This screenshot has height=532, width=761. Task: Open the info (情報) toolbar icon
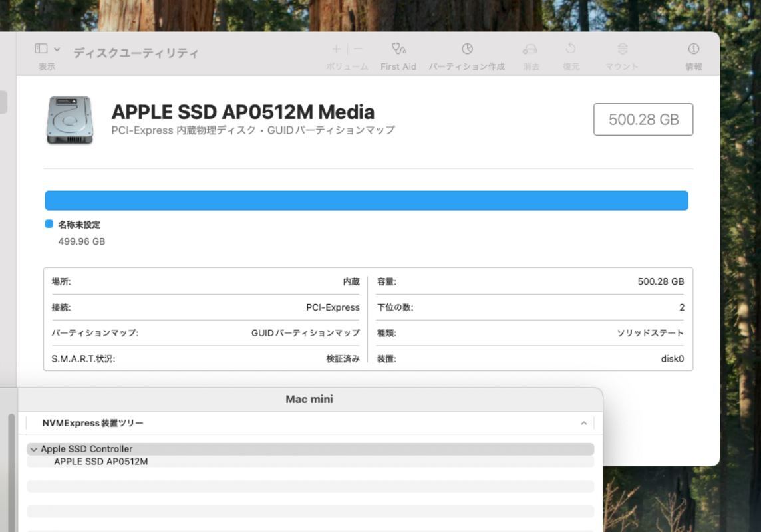click(693, 49)
